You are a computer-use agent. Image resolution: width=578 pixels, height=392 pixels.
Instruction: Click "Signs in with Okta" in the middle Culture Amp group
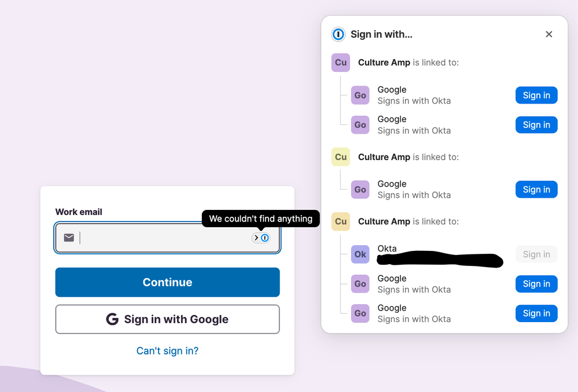(x=414, y=195)
